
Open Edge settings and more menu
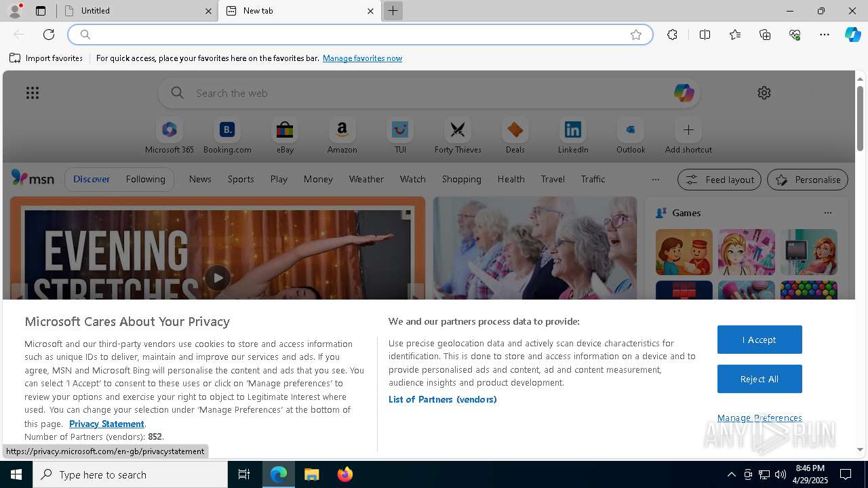825,35
